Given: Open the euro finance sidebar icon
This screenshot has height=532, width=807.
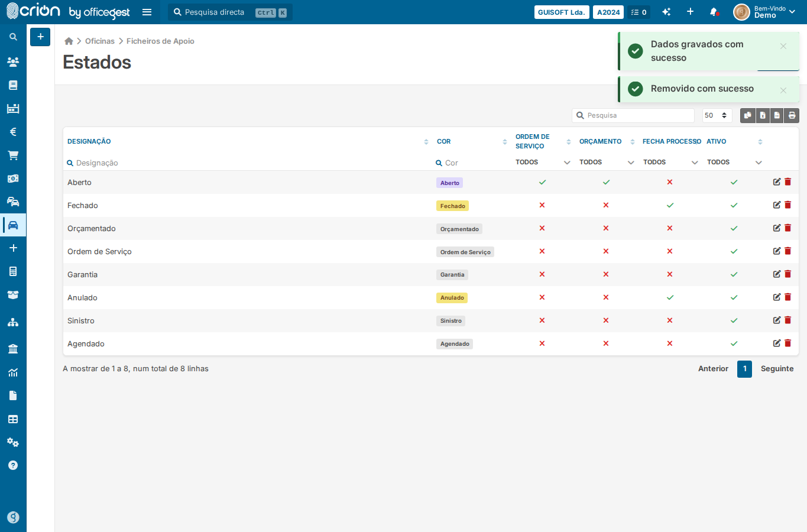Looking at the screenshot, I should pos(13,132).
